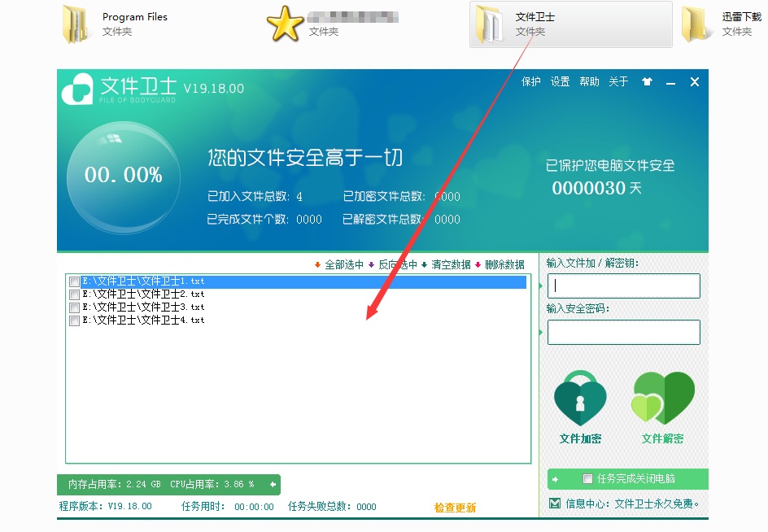Focus the 安全密码 input field

[623, 332]
